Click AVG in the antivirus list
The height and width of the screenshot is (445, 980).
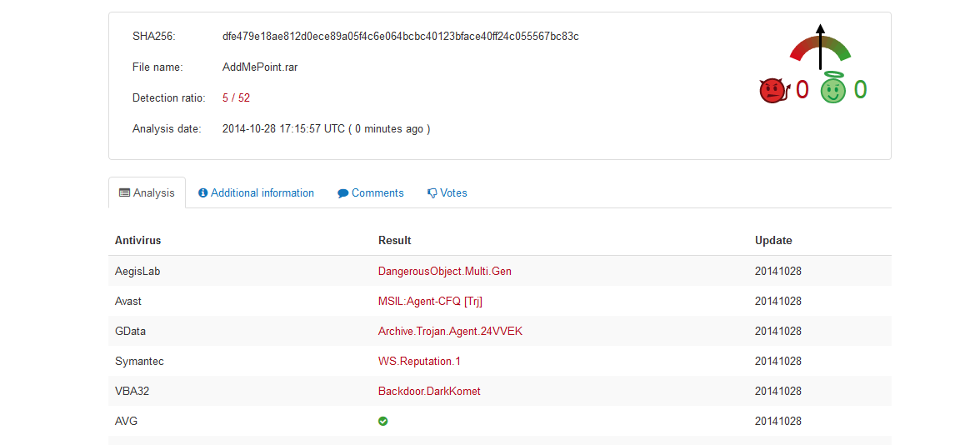coord(127,421)
